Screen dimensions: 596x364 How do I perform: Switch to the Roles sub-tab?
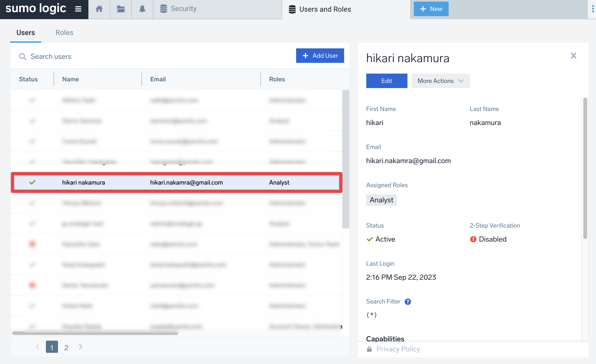[64, 33]
